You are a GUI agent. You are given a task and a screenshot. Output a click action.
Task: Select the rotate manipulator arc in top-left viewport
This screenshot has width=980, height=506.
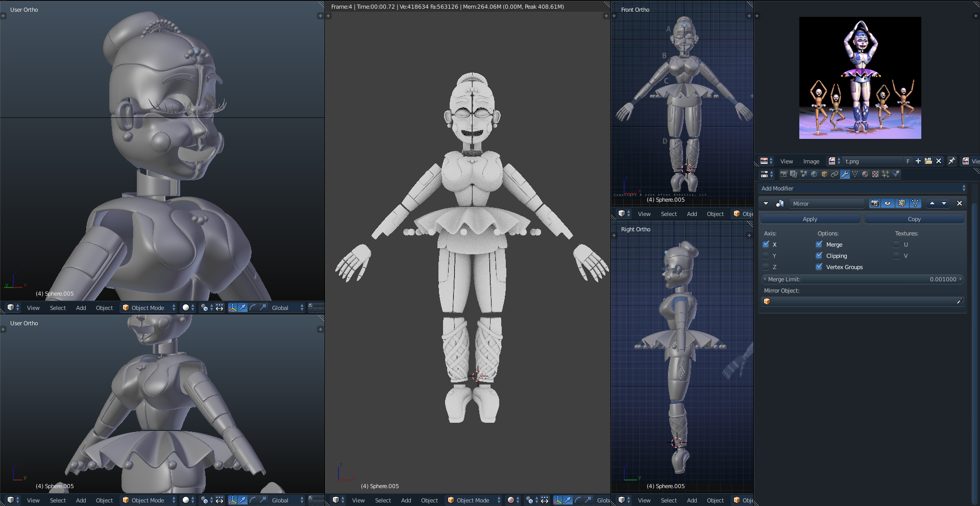tap(253, 307)
